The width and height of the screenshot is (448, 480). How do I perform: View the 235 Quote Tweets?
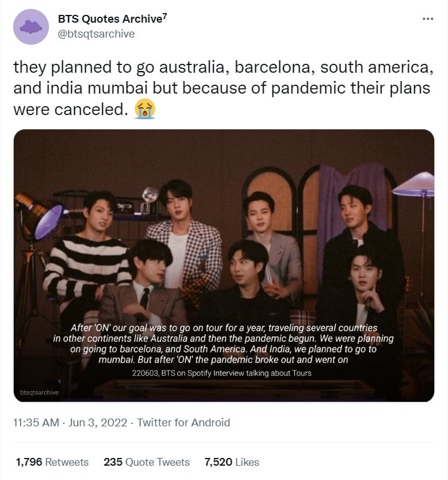click(147, 462)
